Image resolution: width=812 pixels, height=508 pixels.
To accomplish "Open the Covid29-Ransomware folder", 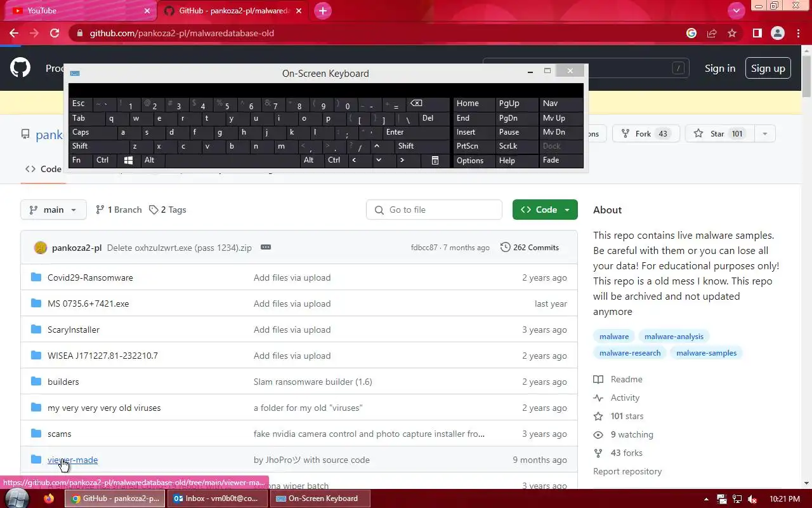I will [90, 277].
